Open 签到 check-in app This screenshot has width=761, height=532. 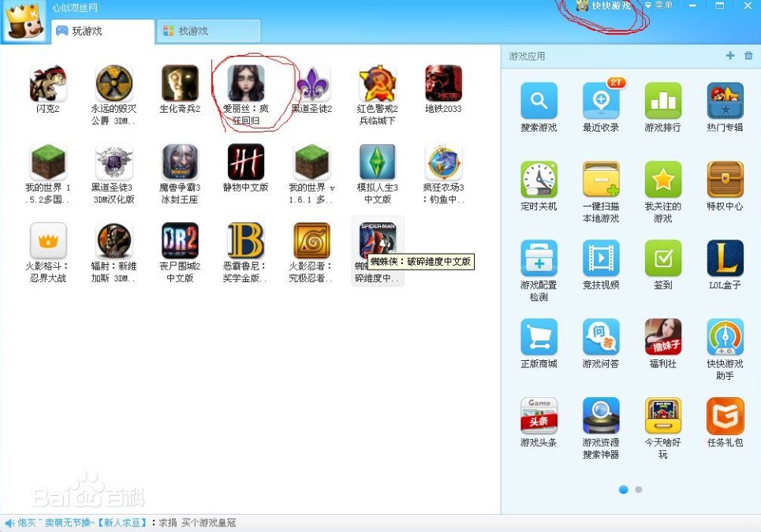(663, 258)
